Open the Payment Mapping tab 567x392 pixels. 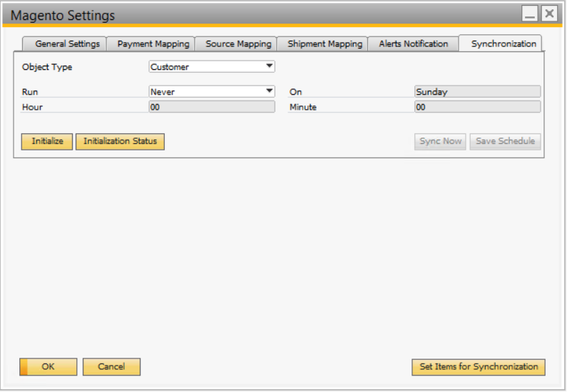[x=153, y=44]
